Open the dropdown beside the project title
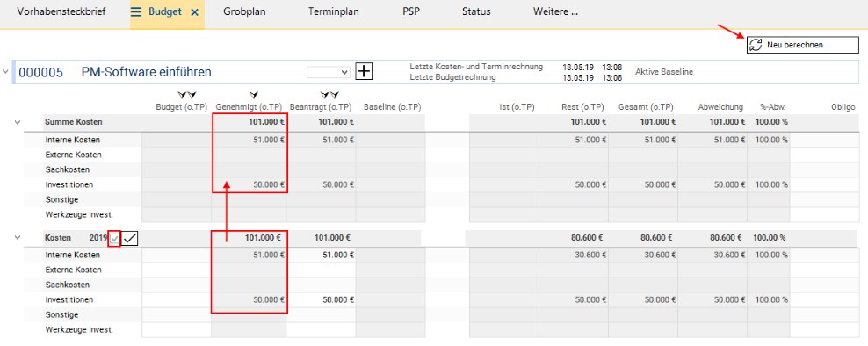 [329, 72]
